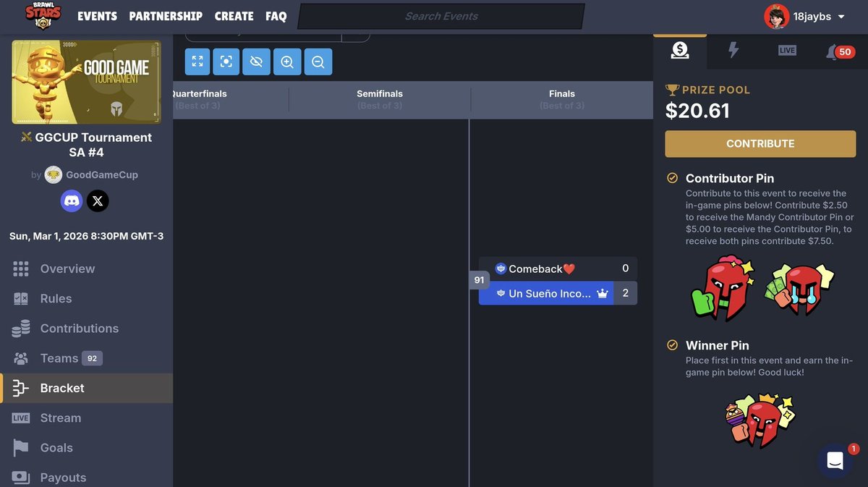Zoom out the bracket view

pyautogui.click(x=318, y=62)
